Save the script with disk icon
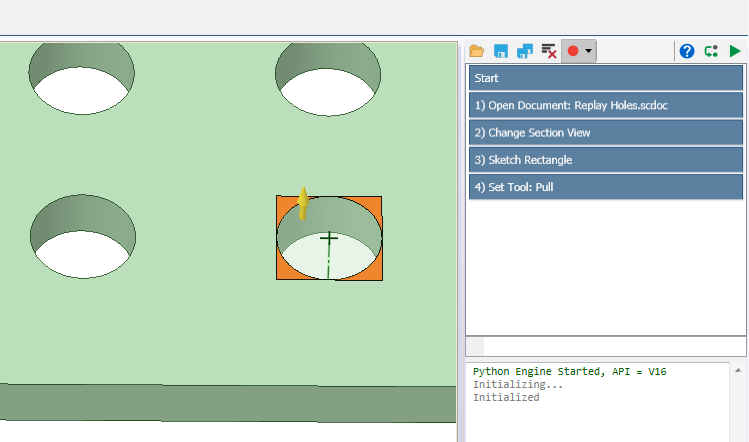This screenshot has height=442, width=749. pos(501,51)
